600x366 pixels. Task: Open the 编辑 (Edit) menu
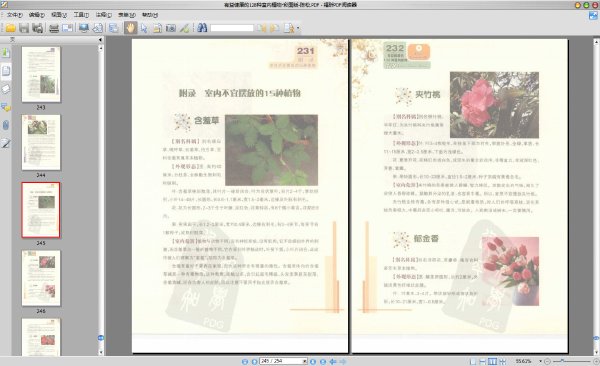(37, 15)
